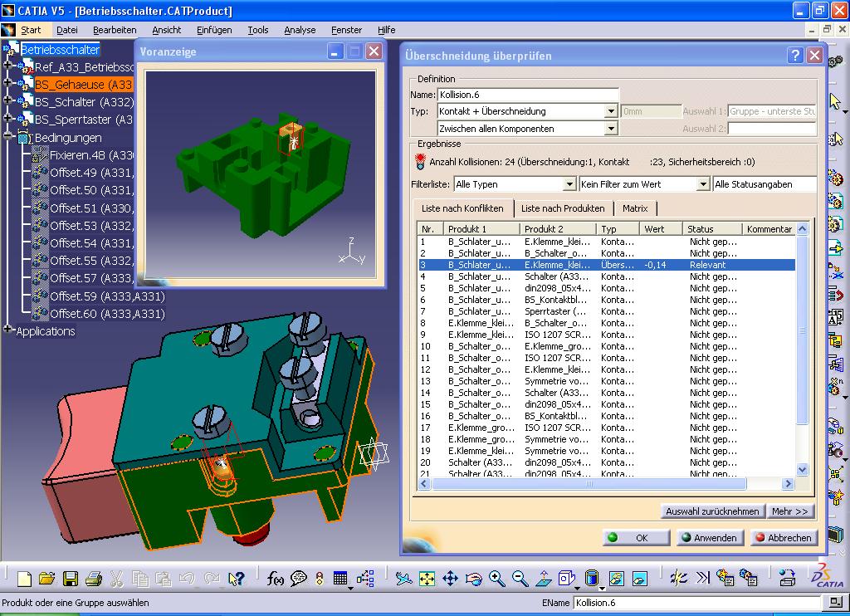Expand the BS_Schalter tree node
The height and width of the screenshot is (616, 850).
[x=7, y=100]
